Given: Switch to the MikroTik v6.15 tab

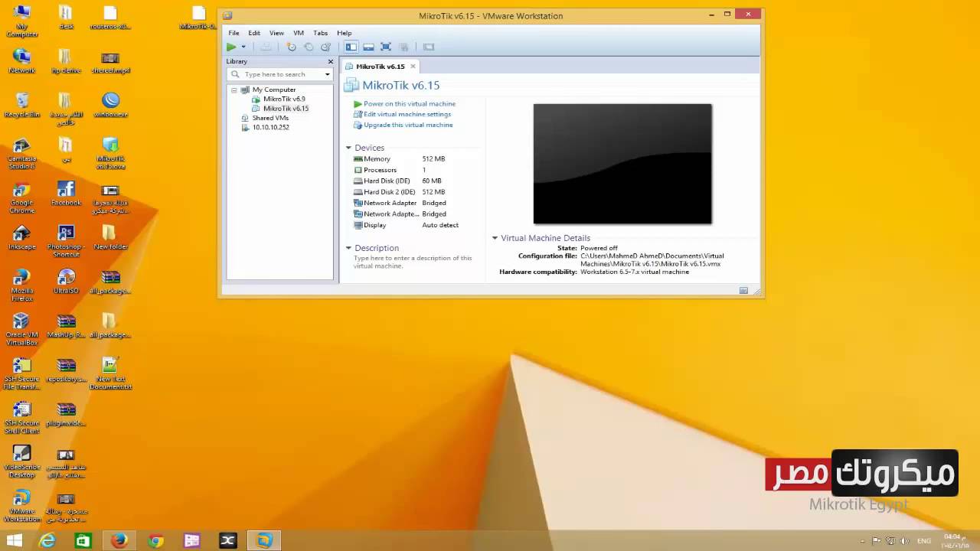Looking at the screenshot, I should (x=380, y=67).
